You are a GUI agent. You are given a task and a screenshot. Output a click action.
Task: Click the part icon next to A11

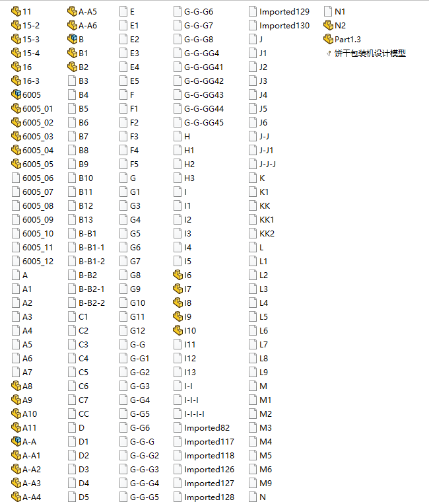pos(16,428)
